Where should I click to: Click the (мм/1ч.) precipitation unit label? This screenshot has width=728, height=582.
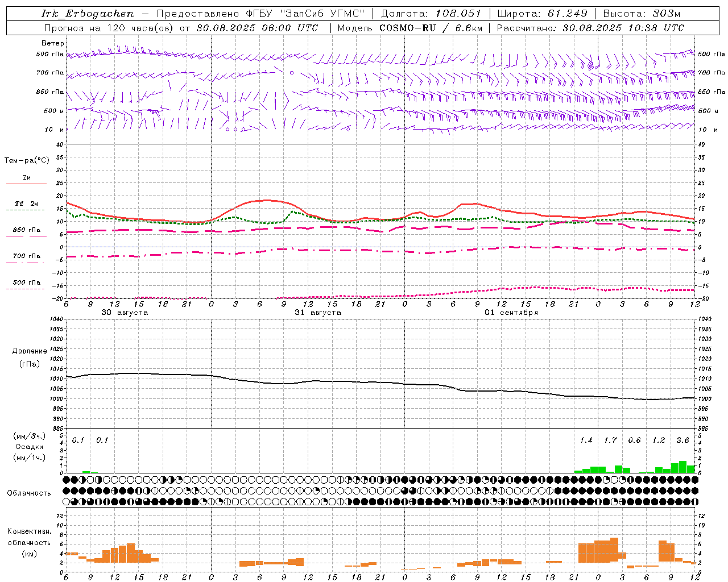pyautogui.click(x=29, y=458)
